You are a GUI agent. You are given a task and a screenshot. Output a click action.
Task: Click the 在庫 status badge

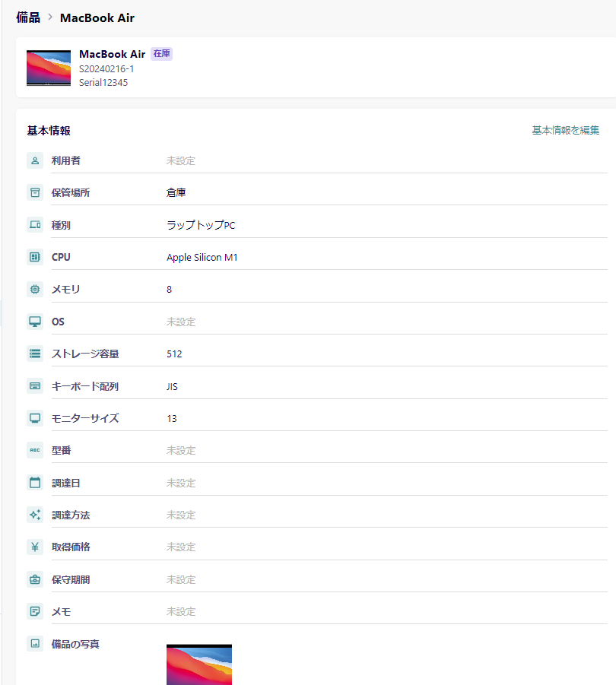(x=162, y=54)
